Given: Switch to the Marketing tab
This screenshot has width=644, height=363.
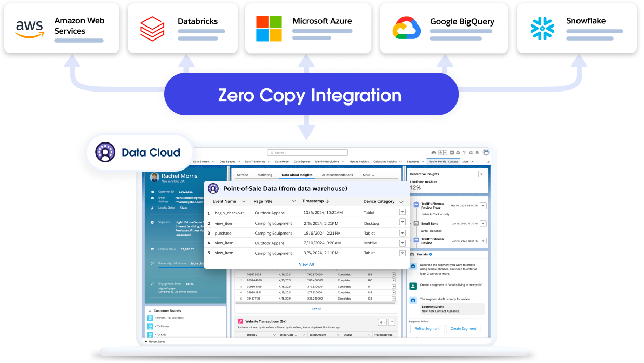Looking at the screenshot, I should (x=265, y=175).
